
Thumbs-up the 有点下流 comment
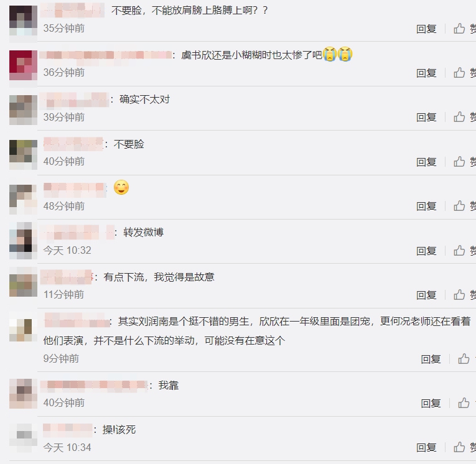point(459,295)
